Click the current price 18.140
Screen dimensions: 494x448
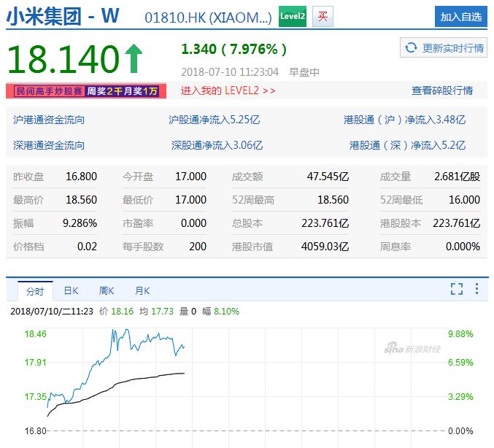tap(63, 59)
